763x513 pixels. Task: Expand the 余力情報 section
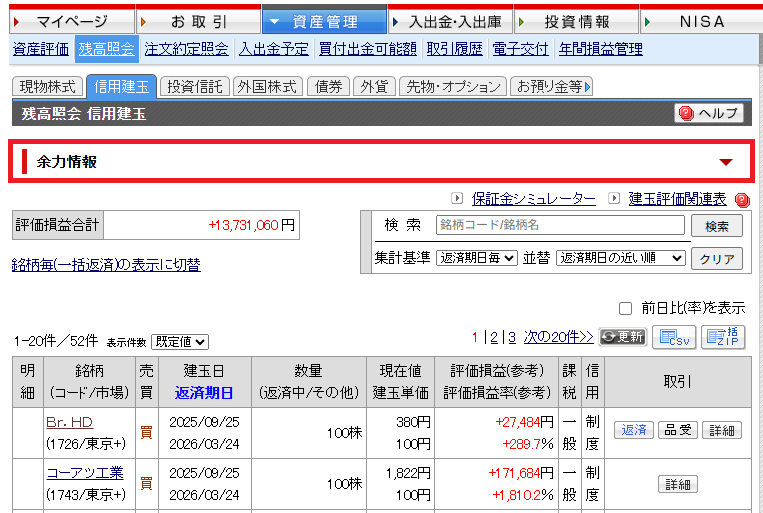pos(726,162)
